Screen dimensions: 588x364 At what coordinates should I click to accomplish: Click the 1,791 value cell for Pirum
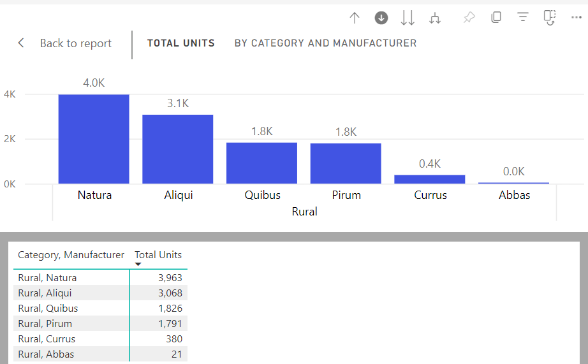click(169, 324)
